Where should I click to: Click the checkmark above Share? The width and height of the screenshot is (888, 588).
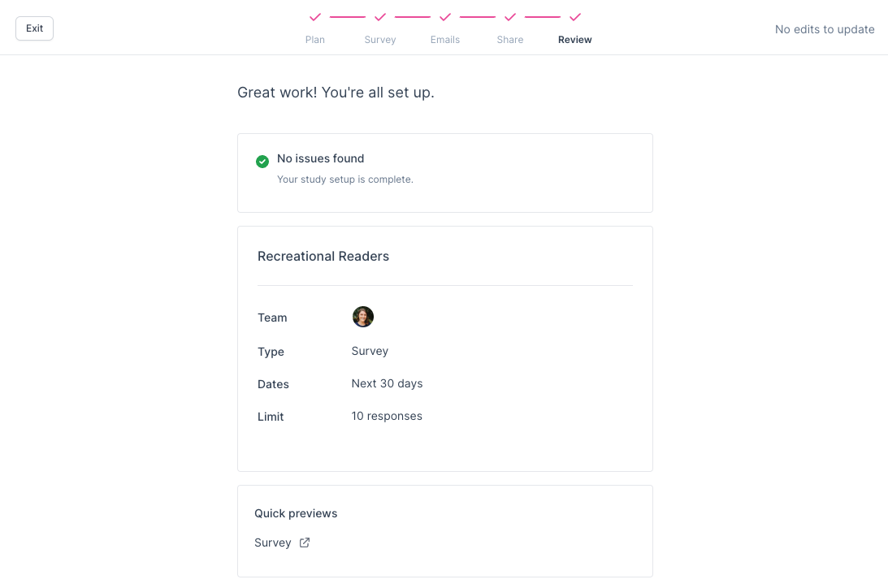[510, 16]
